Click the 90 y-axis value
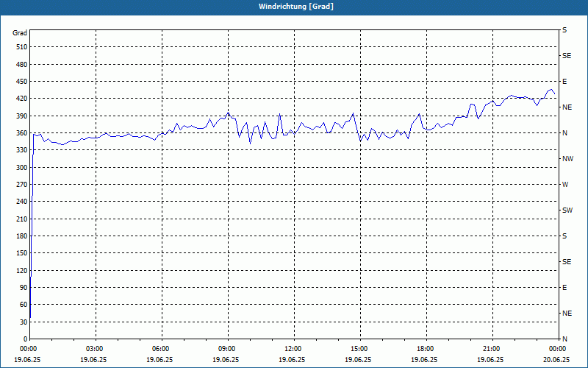The height and width of the screenshot is (368, 588). pos(24,288)
